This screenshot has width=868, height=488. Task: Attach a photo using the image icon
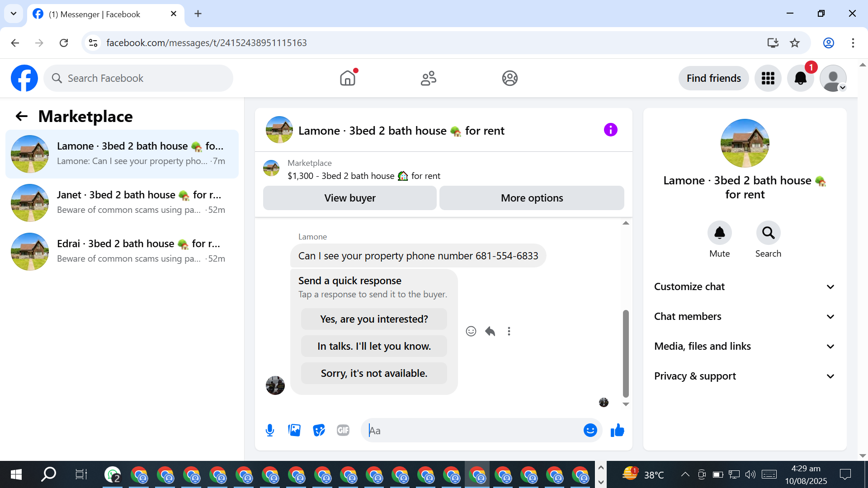(x=294, y=430)
